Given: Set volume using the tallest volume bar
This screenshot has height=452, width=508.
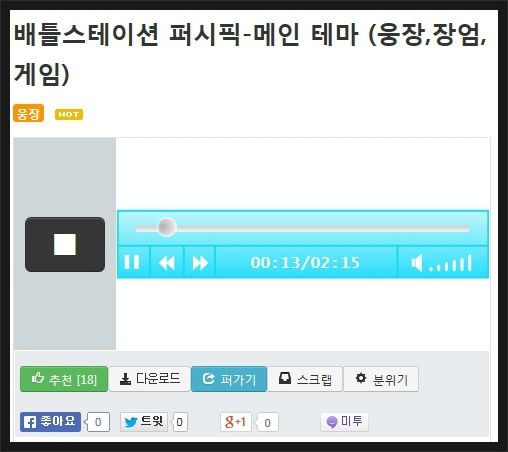Looking at the screenshot, I should (x=470, y=263).
